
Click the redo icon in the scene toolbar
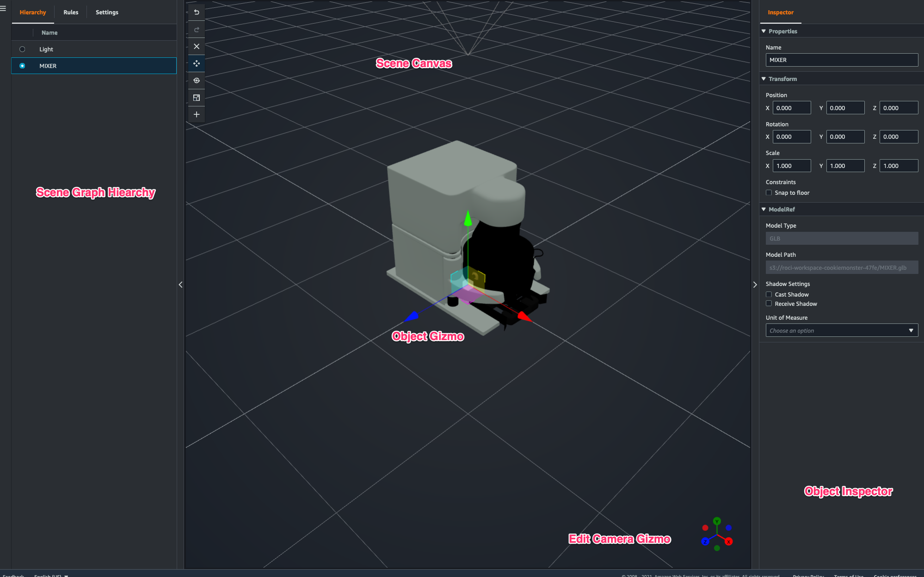(197, 30)
